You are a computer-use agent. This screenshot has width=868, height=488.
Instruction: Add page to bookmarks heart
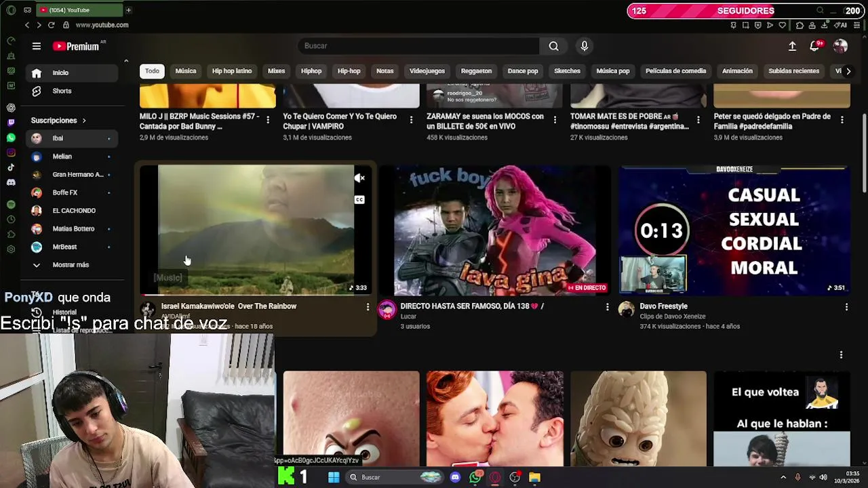coord(782,25)
